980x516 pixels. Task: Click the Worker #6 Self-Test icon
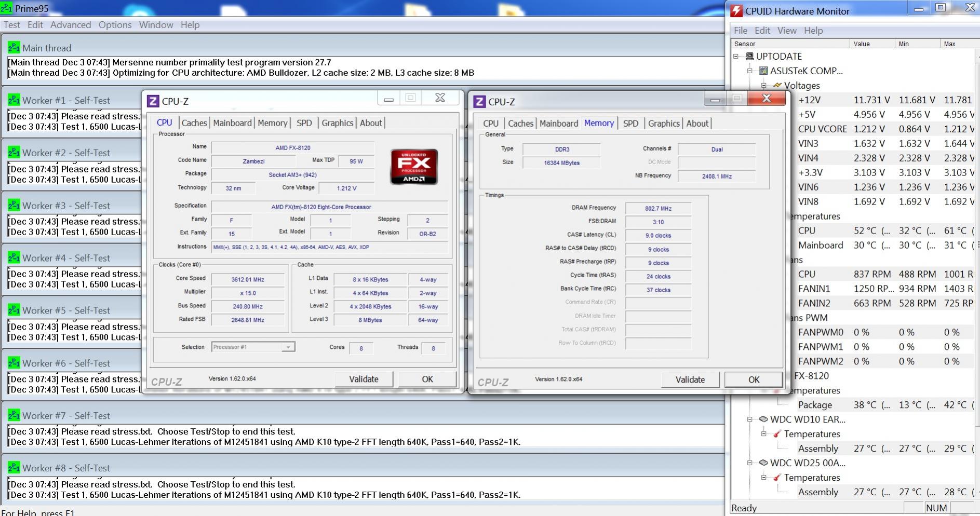(14, 363)
